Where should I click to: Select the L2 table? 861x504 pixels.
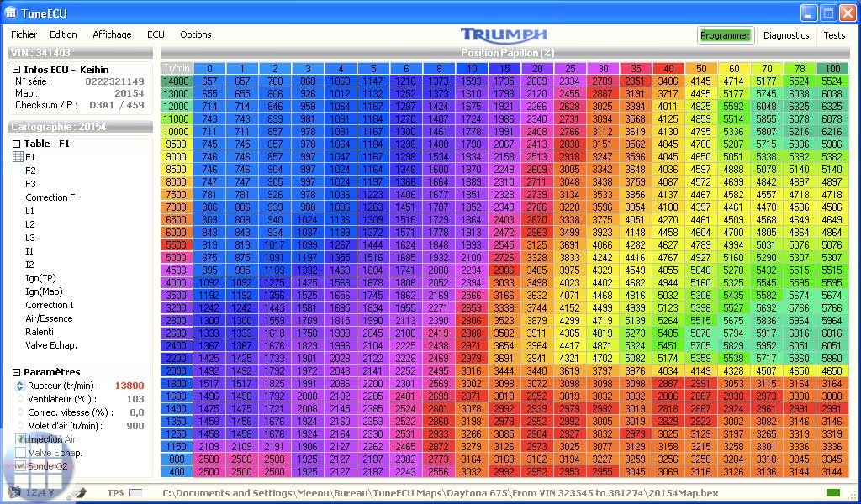point(29,224)
